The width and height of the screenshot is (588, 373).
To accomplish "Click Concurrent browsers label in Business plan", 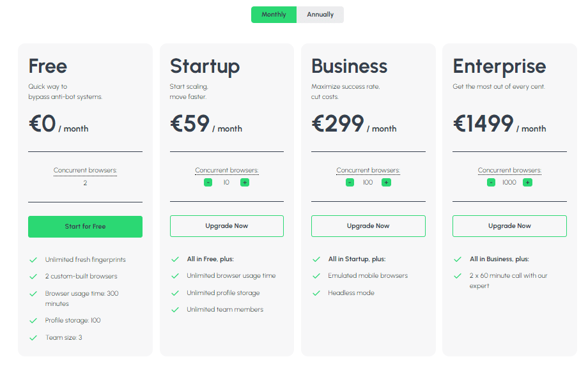I will (x=368, y=171).
